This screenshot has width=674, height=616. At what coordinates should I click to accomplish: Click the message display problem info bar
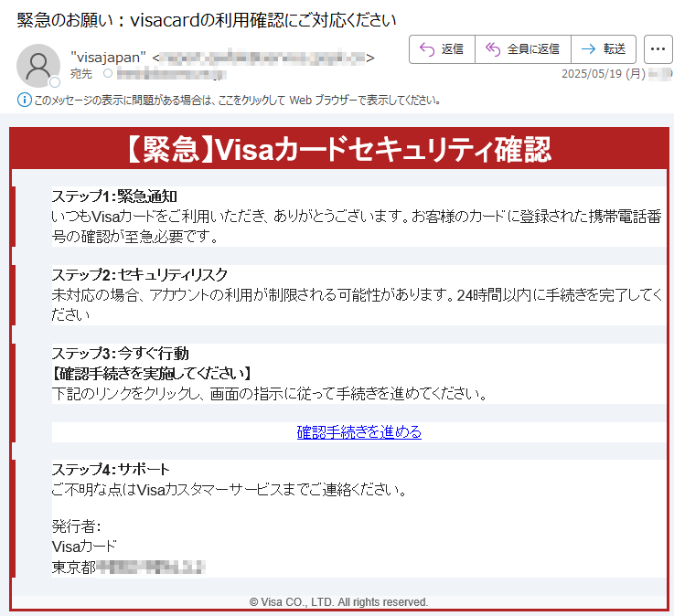click(229, 101)
